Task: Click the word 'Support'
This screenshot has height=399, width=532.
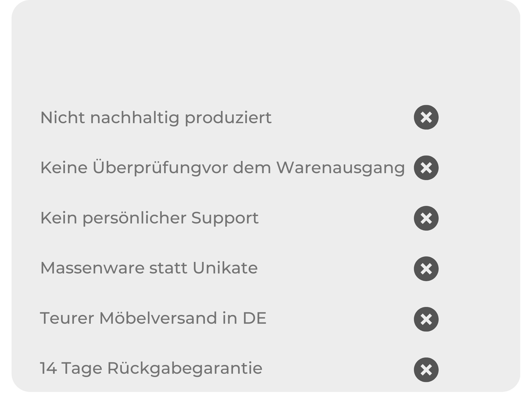Action: coord(225,219)
